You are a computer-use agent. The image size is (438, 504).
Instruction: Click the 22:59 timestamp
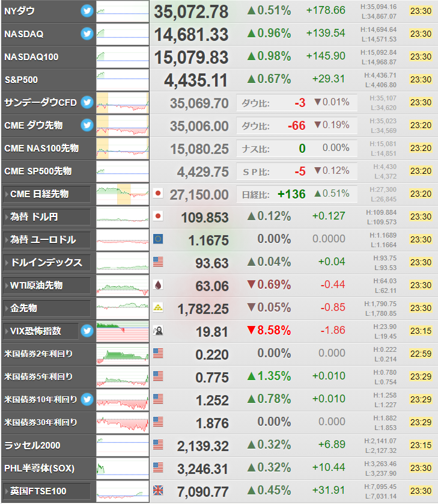[x=421, y=354]
